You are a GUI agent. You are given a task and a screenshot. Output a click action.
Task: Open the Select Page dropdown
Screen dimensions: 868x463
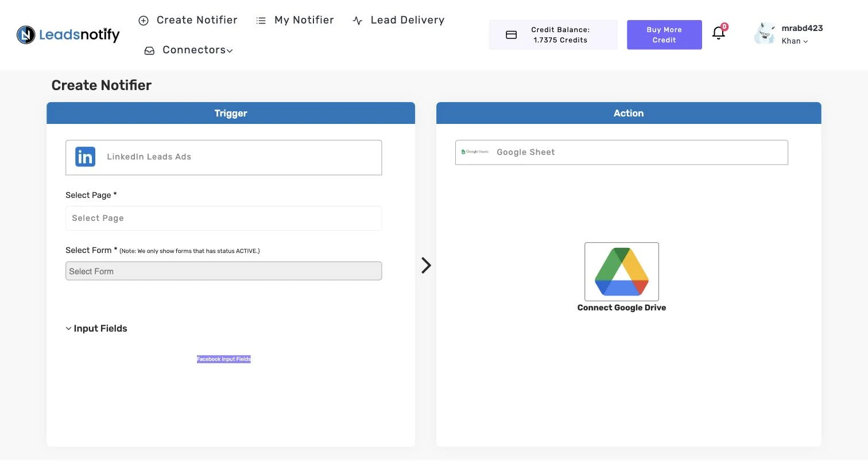coord(224,218)
